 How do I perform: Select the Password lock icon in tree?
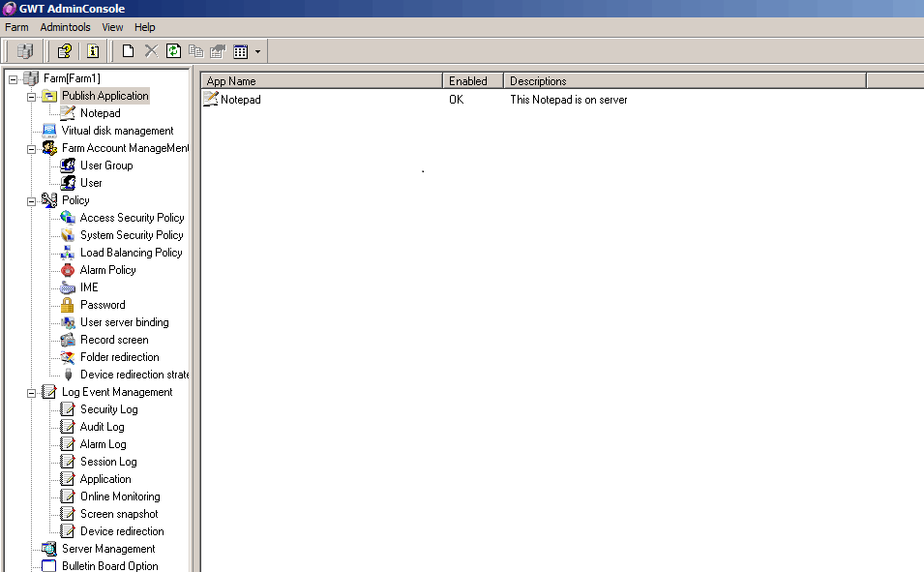click(x=68, y=305)
